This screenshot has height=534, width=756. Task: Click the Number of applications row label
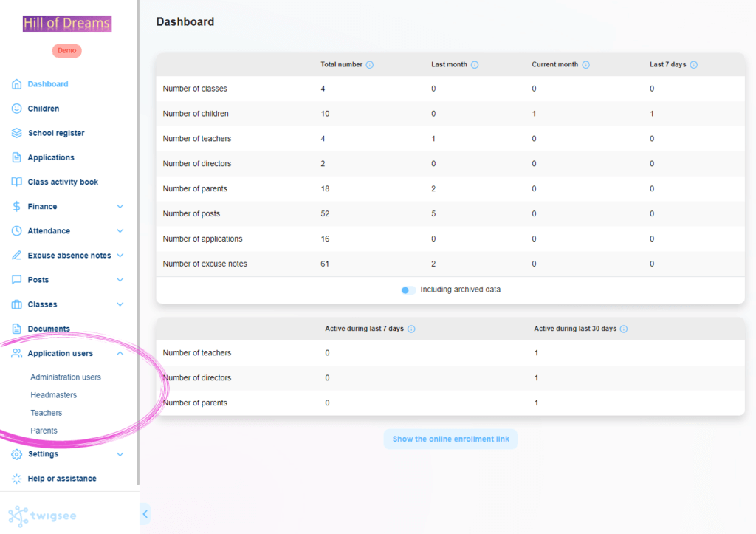coord(202,239)
